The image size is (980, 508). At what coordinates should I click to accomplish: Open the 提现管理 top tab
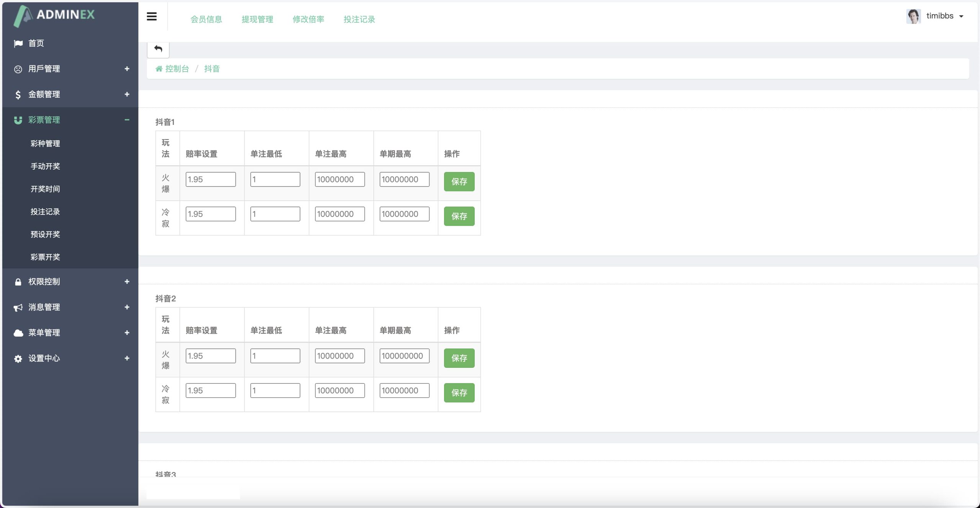(257, 19)
